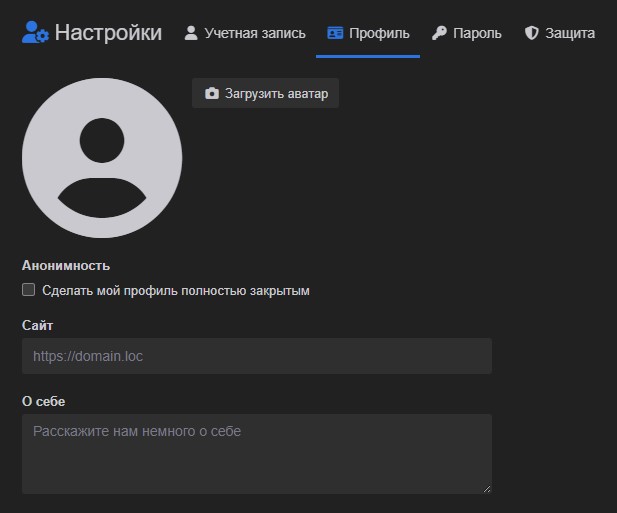Click the Сайт field label
The height and width of the screenshot is (513, 617).
tap(37, 325)
